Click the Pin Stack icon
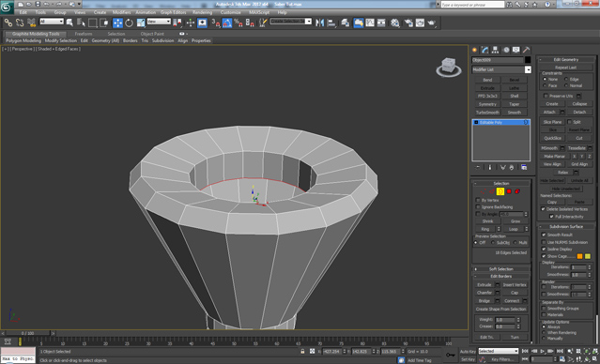The width and height of the screenshot is (600, 364). [478, 168]
